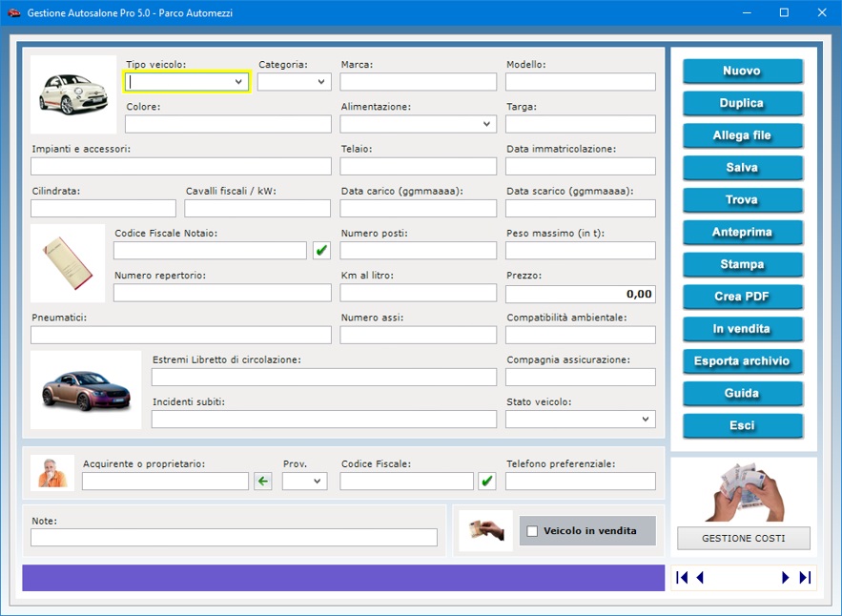
Task: Open GESTIONE COSTI
Action: [x=743, y=539]
